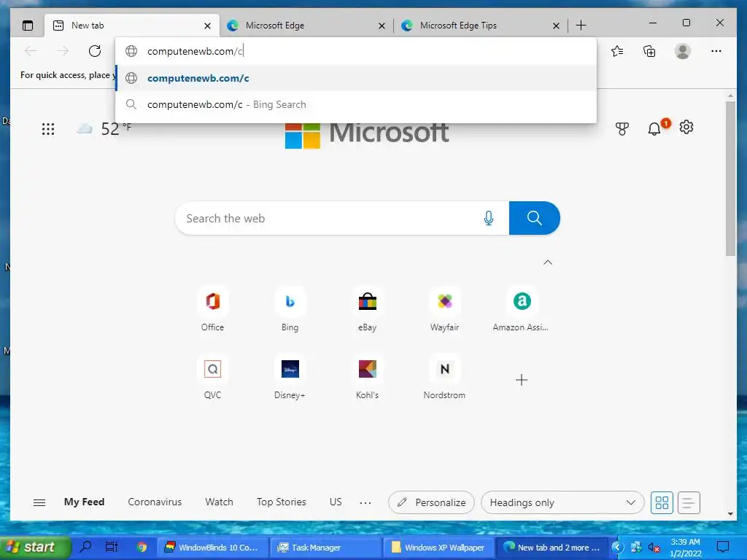747x560 pixels.
Task: Select US feed tab
Action: [336, 502]
